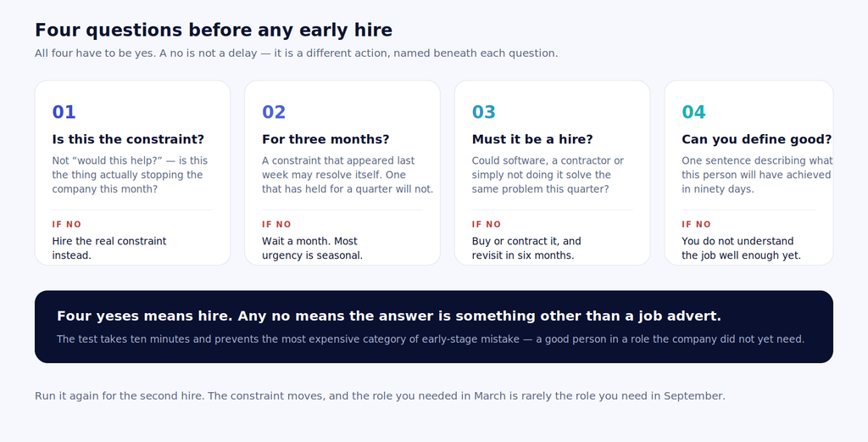The image size is (868, 442).
Task: Click 'Wait a month. Most urgency is seasonal' text
Action: coord(312,248)
